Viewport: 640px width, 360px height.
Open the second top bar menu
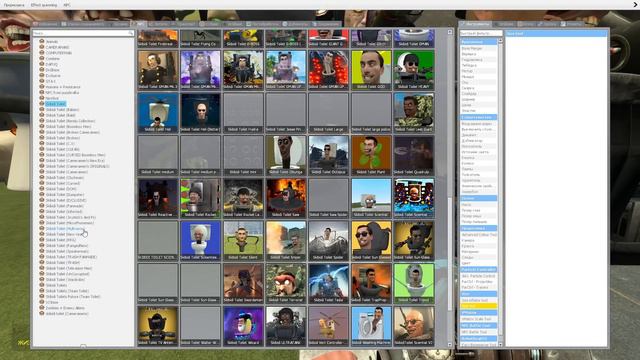point(44,5)
